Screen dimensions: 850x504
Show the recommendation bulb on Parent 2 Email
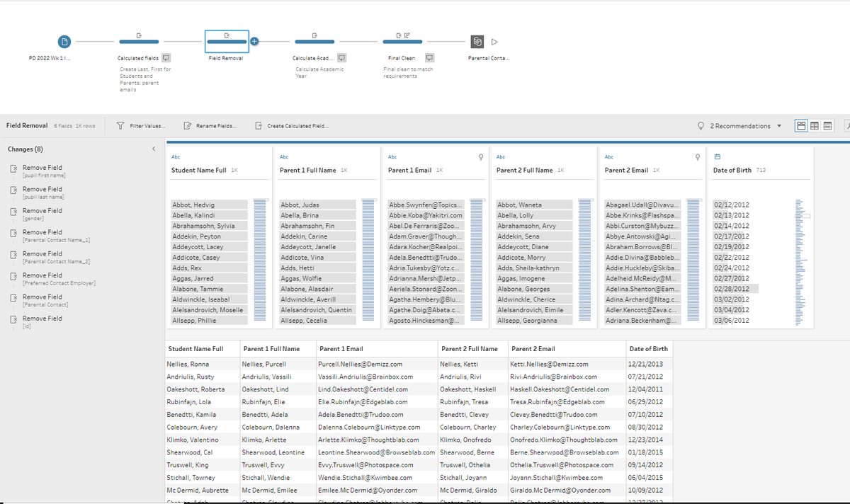(698, 156)
